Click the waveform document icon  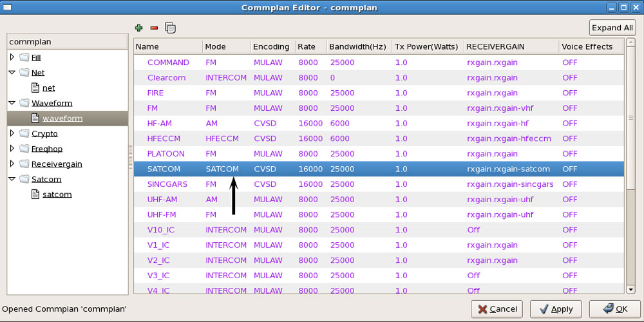click(35, 118)
